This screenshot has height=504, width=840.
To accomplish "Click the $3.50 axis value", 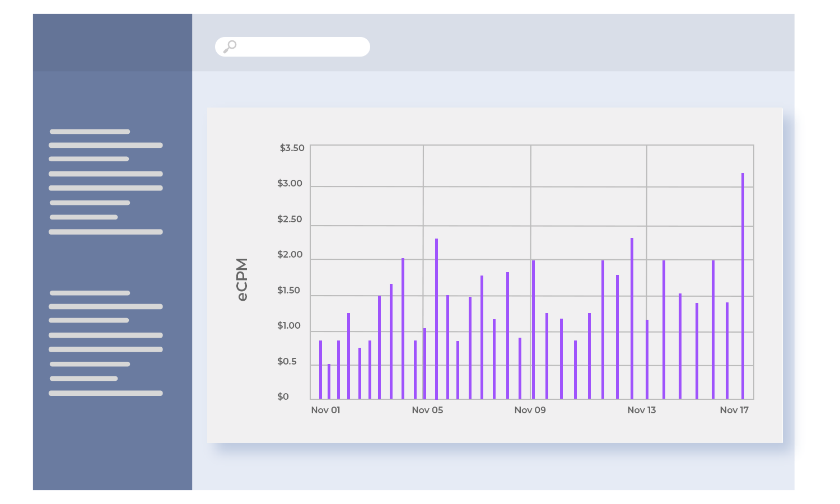I will (x=292, y=148).
